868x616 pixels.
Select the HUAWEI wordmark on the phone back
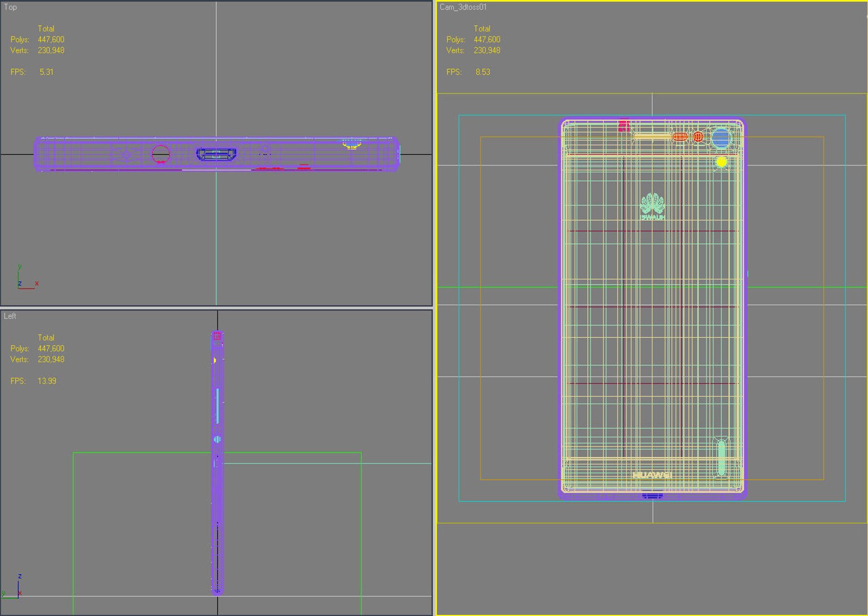pos(652,475)
